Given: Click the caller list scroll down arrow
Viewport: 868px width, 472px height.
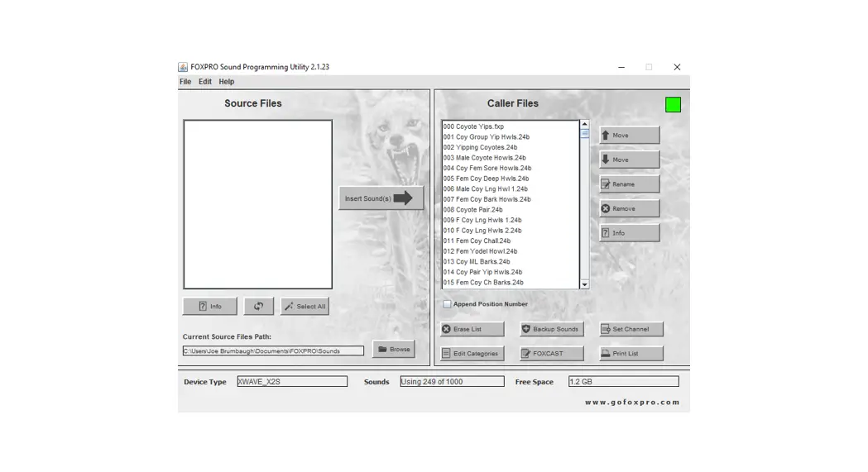Looking at the screenshot, I should [x=584, y=284].
